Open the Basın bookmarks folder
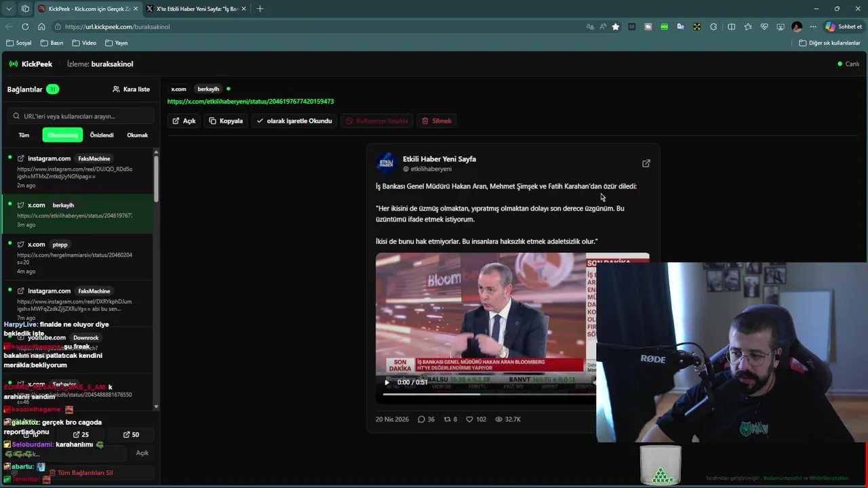This screenshot has width=868, height=488. (x=52, y=43)
